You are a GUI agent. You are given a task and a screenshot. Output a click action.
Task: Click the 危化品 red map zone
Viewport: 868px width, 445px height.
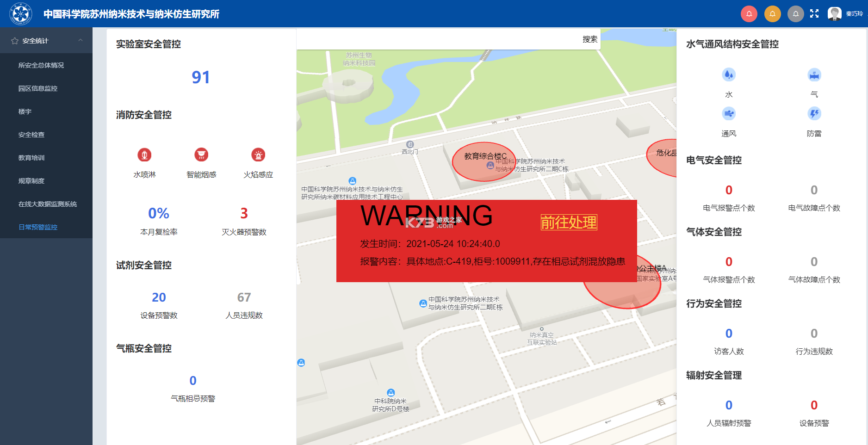[x=663, y=157]
